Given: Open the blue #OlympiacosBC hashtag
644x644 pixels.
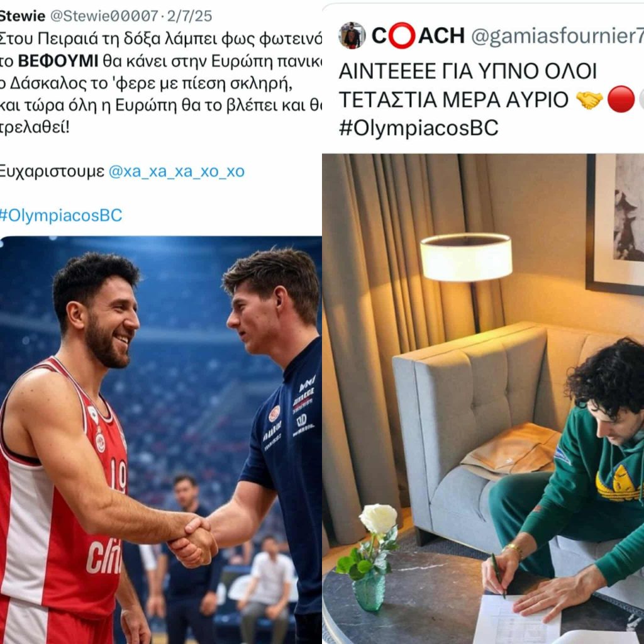Looking at the screenshot, I should [61, 215].
